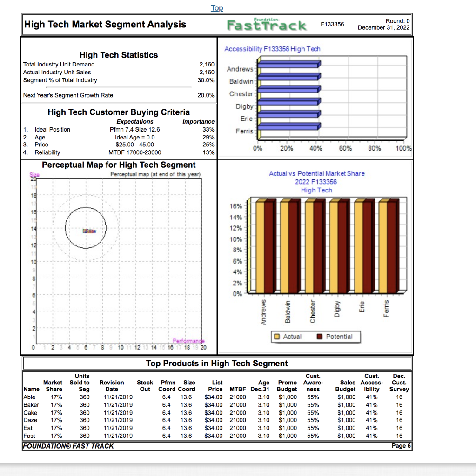The image size is (476, 476).
Task: Select the High Tech Market Segment Analysis heading
Action: click(x=105, y=24)
